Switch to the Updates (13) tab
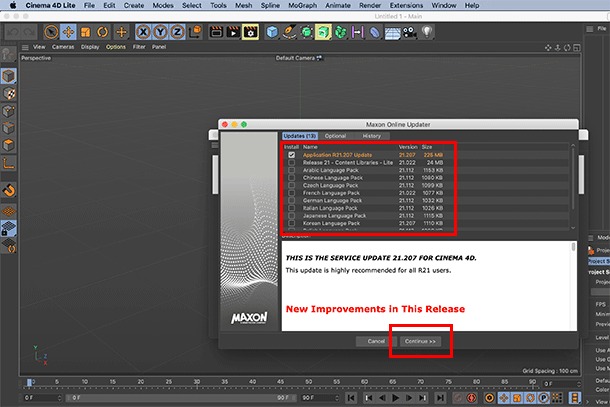This screenshot has width=610, height=407. [300, 136]
